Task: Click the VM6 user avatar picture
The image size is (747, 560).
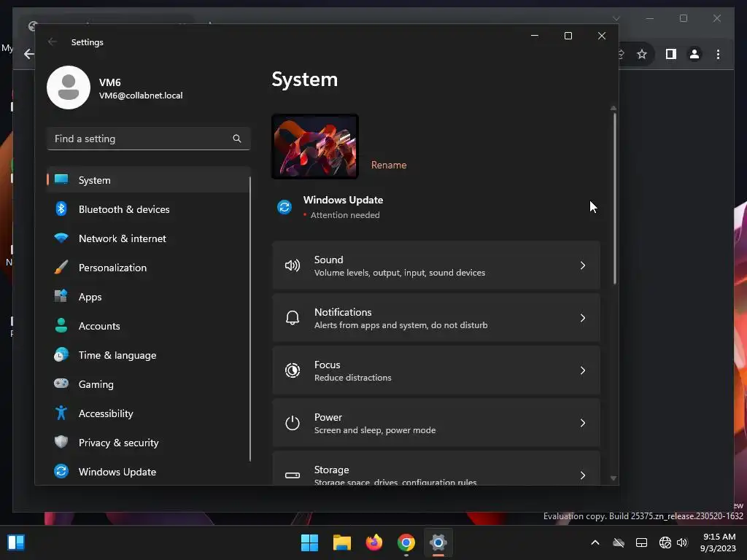Action: point(69,87)
